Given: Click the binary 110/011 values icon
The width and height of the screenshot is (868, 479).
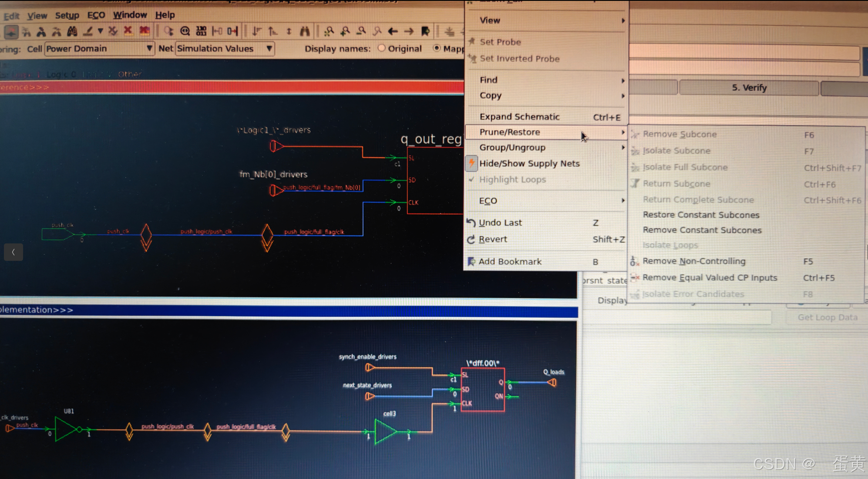Looking at the screenshot, I should pyautogui.click(x=201, y=31).
